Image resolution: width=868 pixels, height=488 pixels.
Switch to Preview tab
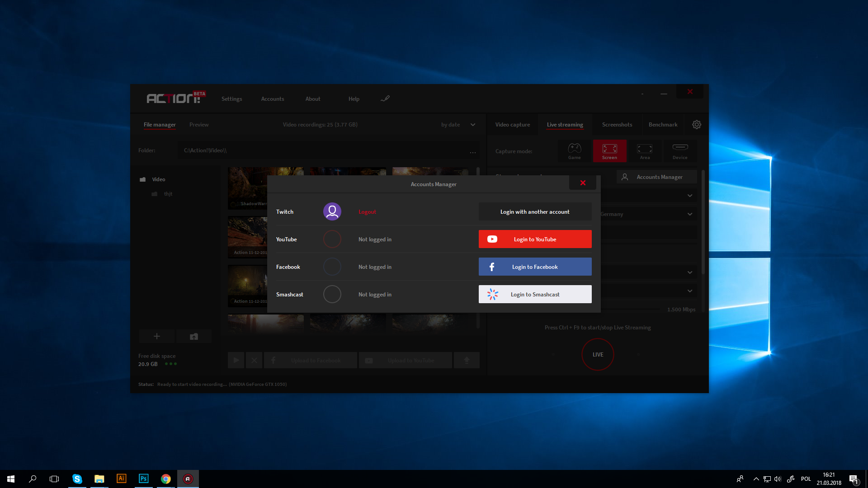199,125
